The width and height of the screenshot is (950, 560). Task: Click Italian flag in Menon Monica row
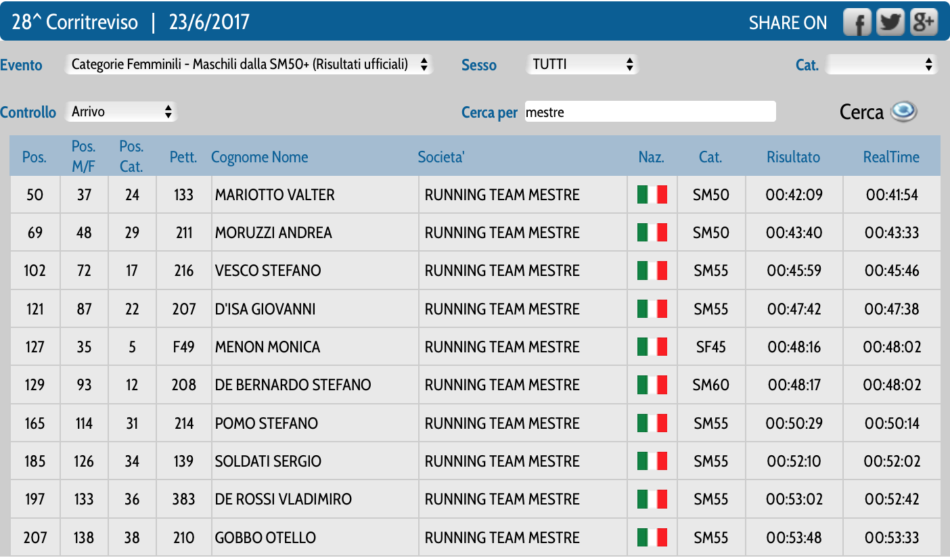(652, 347)
